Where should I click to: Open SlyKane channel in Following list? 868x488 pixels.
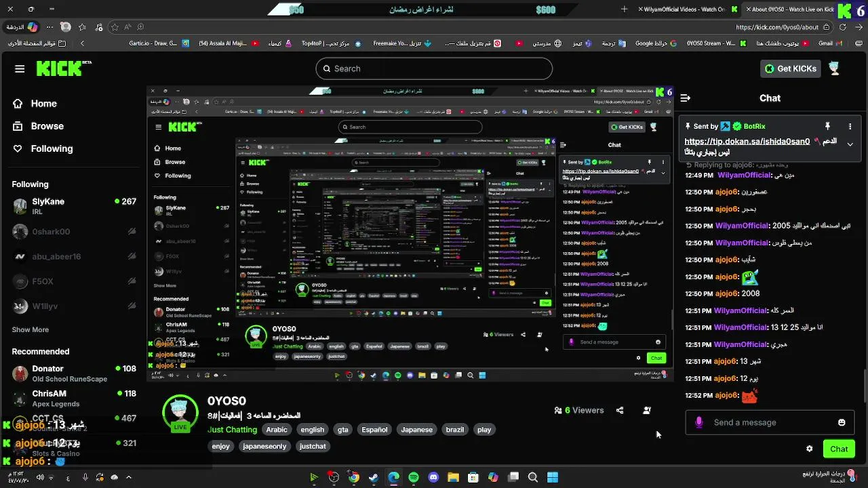point(73,206)
